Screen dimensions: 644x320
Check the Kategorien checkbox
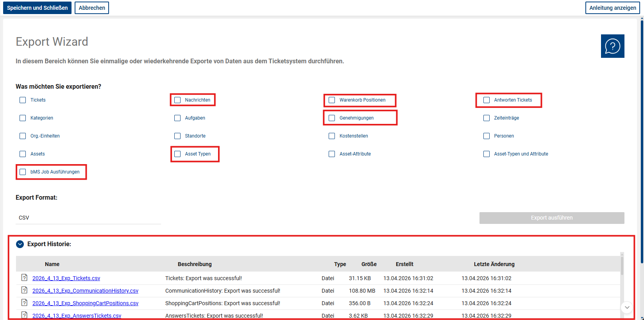pos(23,118)
